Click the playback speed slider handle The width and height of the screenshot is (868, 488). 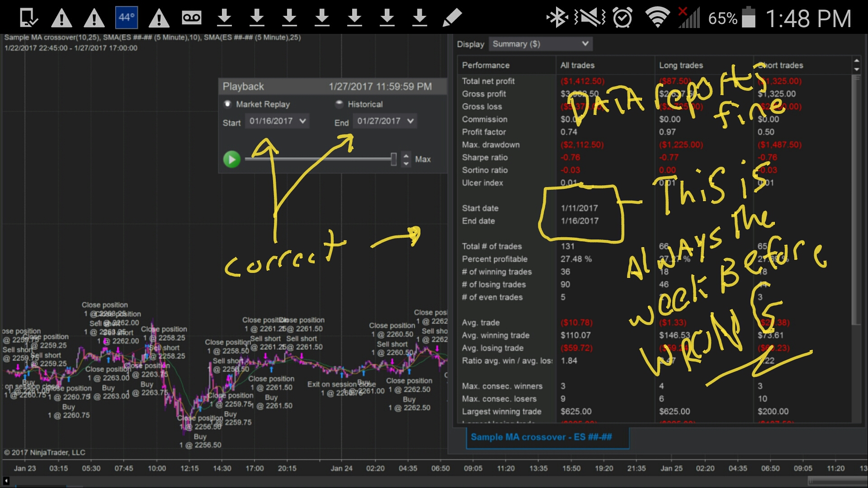click(x=394, y=159)
